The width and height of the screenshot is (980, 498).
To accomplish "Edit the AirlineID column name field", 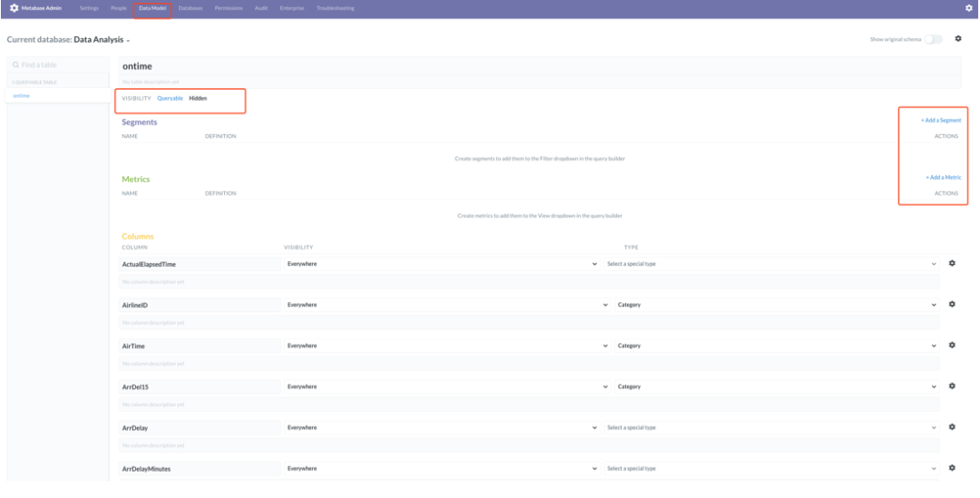I will point(200,305).
